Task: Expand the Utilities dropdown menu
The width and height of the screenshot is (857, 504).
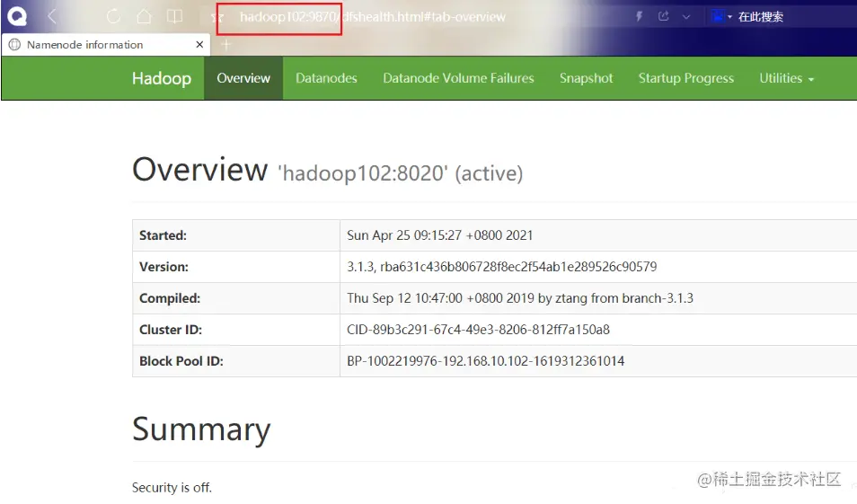Action: [787, 78]
